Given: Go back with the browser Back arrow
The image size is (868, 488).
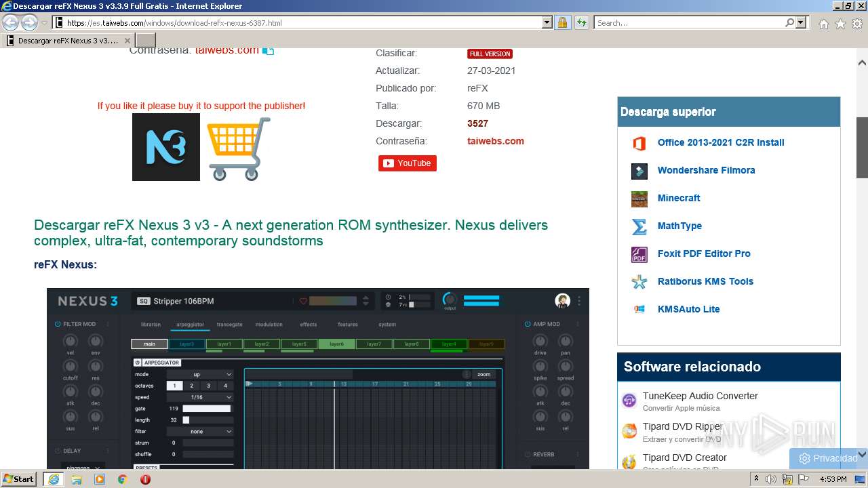Looking at the screenshot, I should click(11, 22).
